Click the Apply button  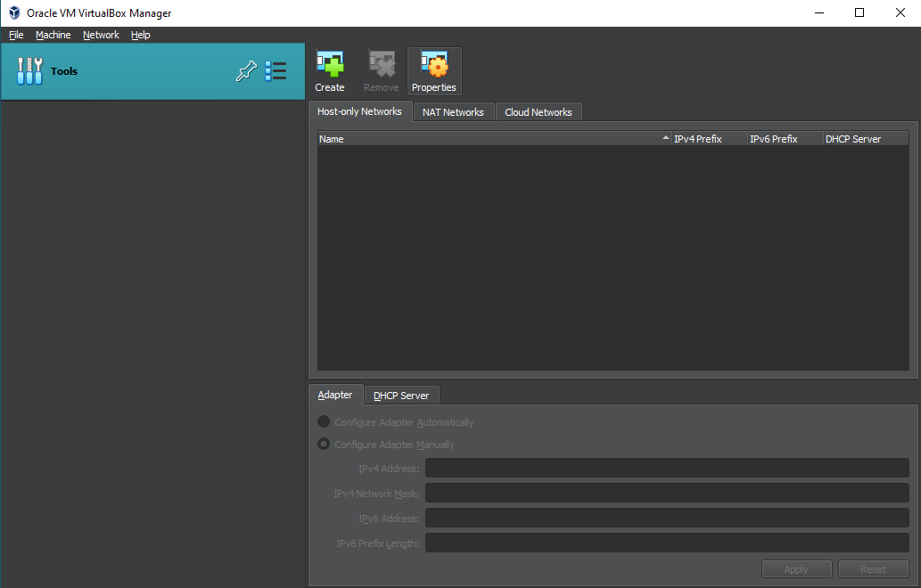[796, 569]
